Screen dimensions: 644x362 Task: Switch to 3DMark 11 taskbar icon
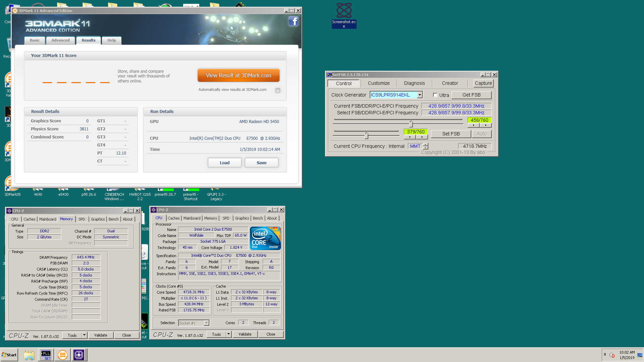[62, 355]
